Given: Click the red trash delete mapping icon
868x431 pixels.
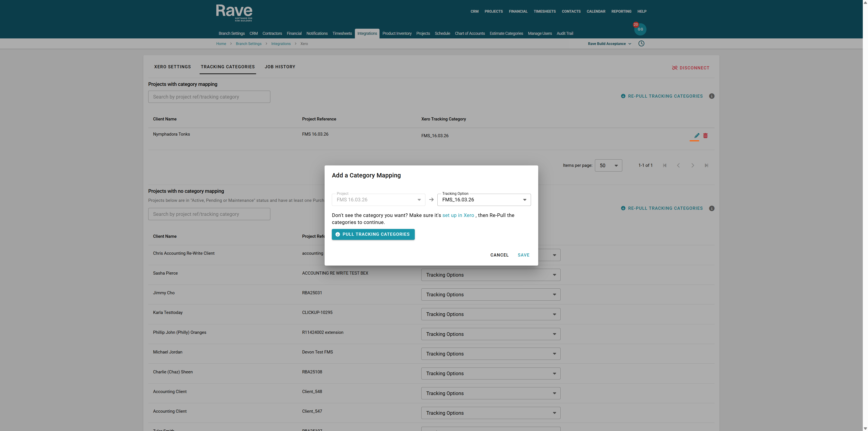Looking at the screenshot, I should point(705,135).
